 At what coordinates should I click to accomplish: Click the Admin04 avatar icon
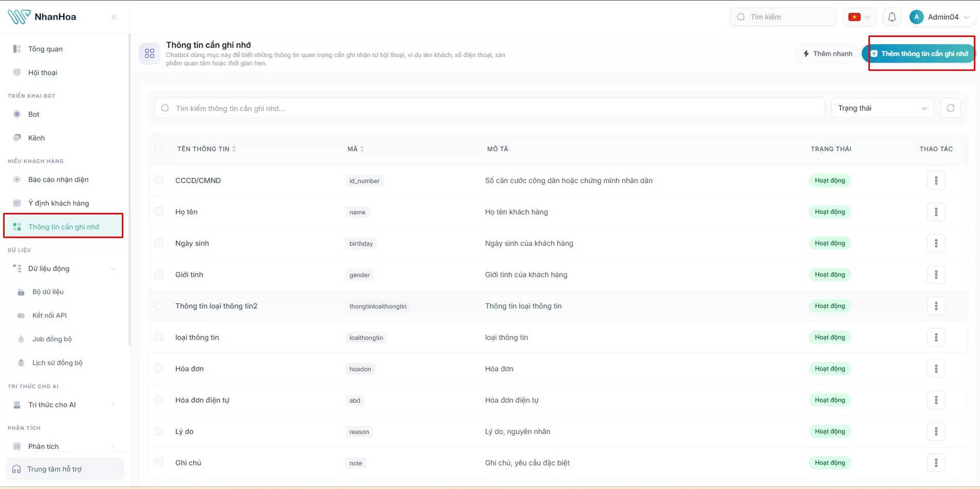tap(916, 17)
